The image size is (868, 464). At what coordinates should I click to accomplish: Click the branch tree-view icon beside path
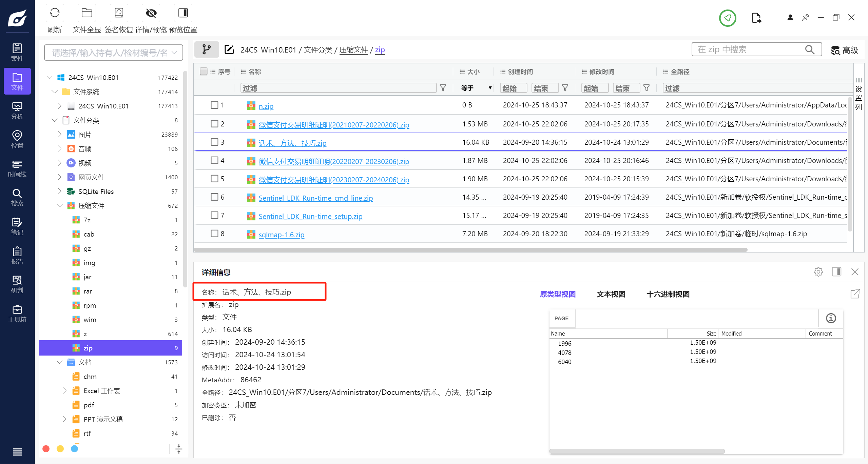pyautogui.click(x=206, y=50)
